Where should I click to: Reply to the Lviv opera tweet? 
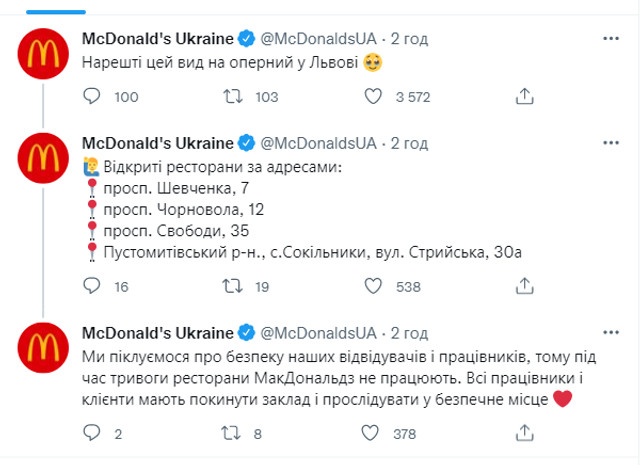click(x=91, y=97)
